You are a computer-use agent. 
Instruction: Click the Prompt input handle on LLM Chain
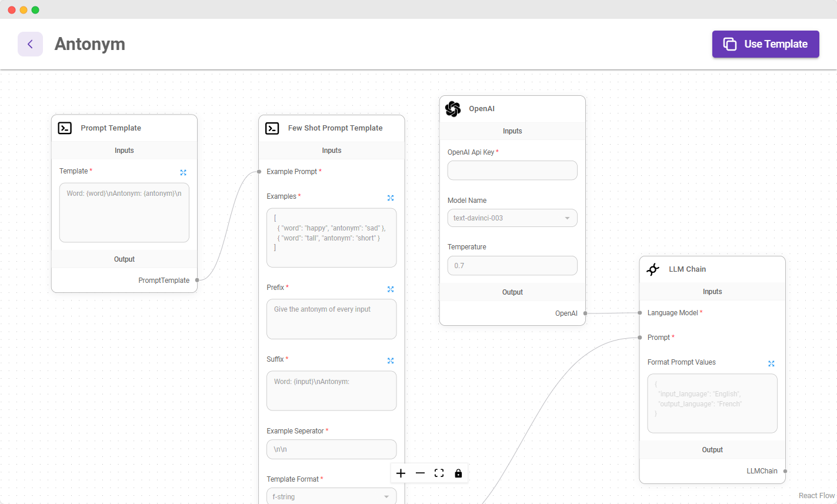pos(640,338)
